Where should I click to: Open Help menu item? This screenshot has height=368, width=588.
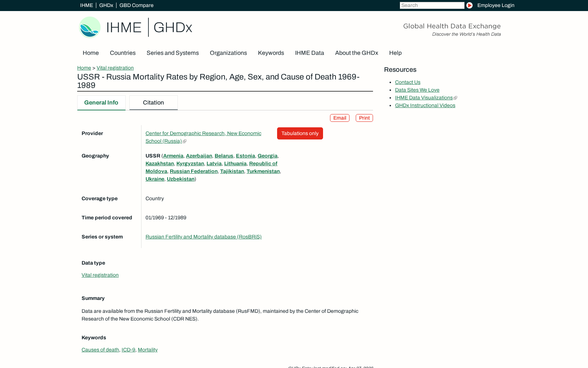[x=395, y=53]
